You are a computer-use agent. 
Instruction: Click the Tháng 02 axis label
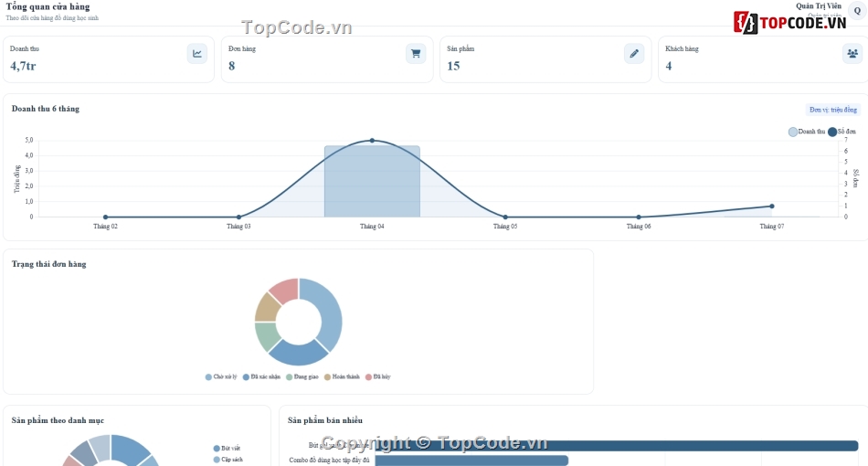click(x=105, y=227)
